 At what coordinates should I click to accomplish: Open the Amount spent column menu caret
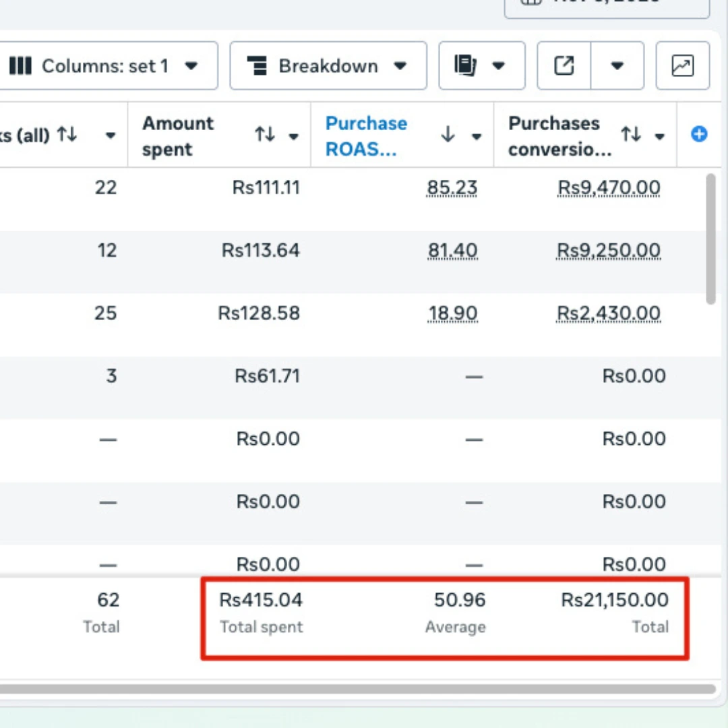(294, 136)
